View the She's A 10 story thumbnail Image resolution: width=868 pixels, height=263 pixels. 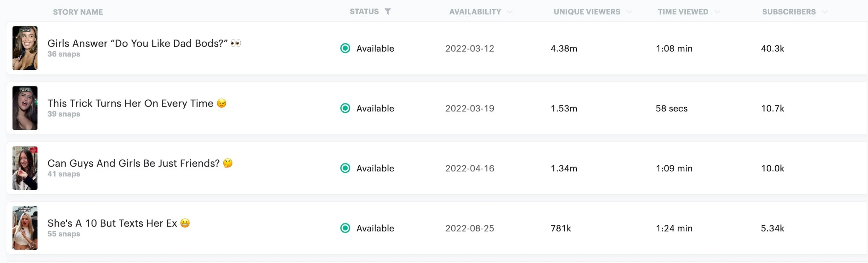[x=25, y=228]
